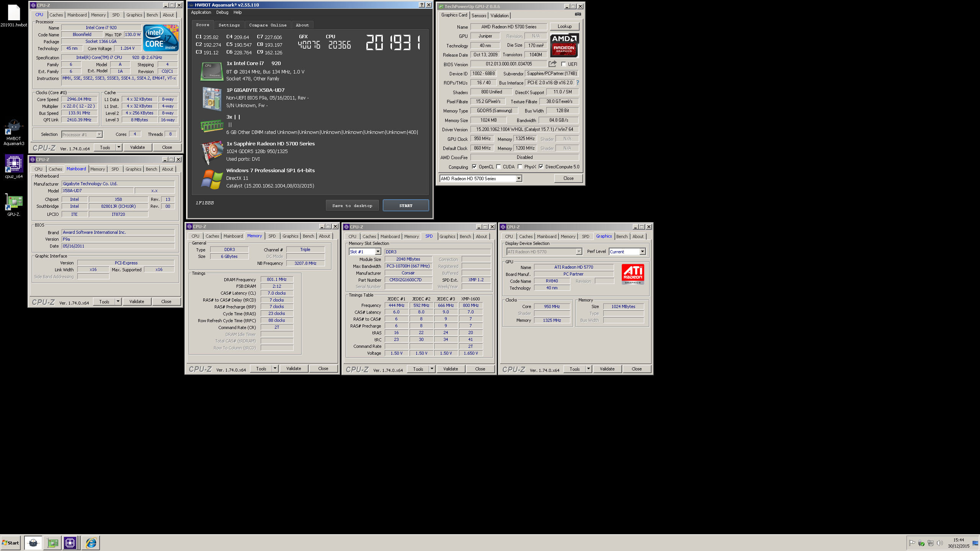Screen dimensions: 980x551
Task: Click the Intel Core i7 inside logo
Action: pyautogui.click(x=161, y=38)
